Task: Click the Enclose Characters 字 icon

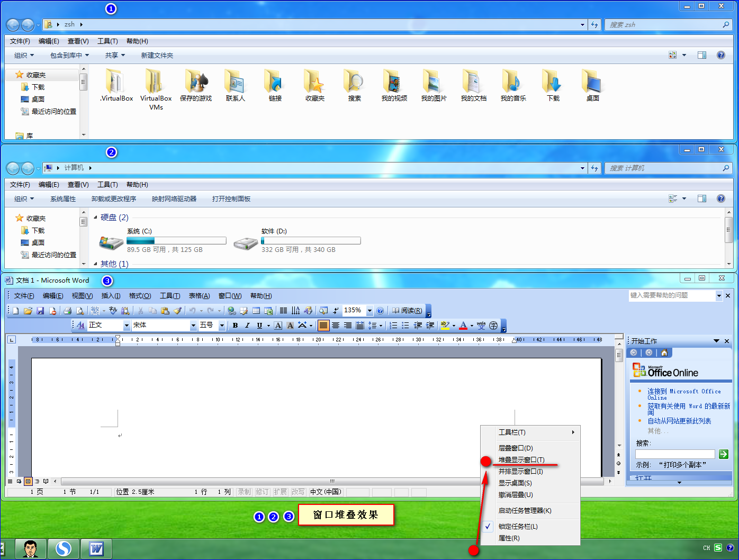Action: click(493, 325)
